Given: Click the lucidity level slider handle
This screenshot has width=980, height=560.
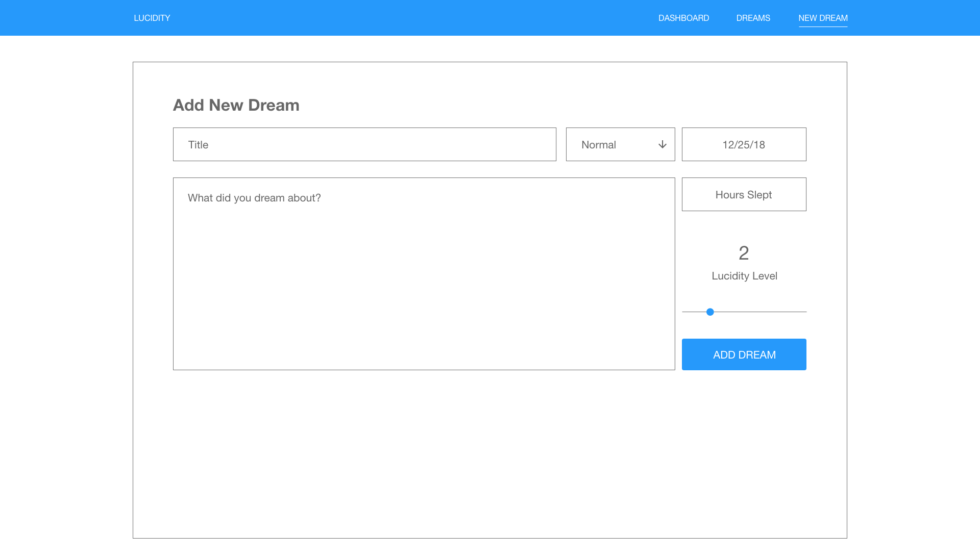Looking at the screenshot, I should point(710,312).
